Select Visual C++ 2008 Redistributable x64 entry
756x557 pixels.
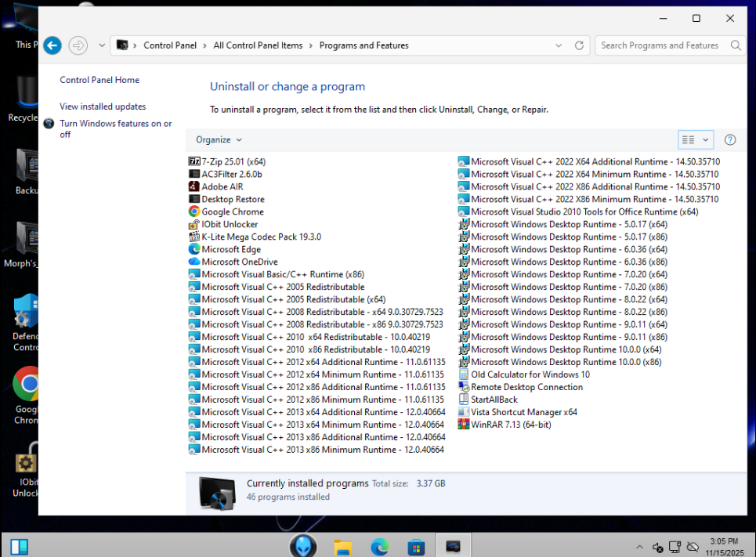pyautogui.click(x=316, y=312)
